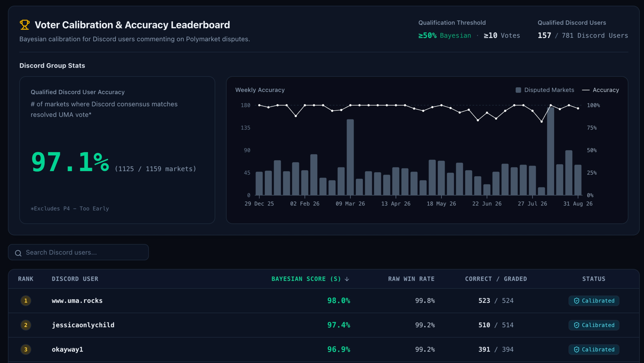Image resolution: width=644 pixels, height=363 pixels.
Task: Click the (1125 / 1159 markets) text
Action: point(155,169)
